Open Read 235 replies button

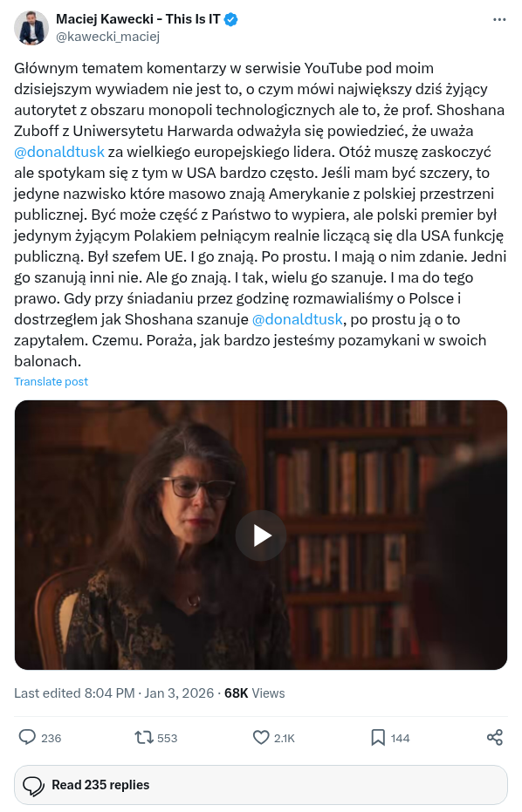tap(261, 785)
